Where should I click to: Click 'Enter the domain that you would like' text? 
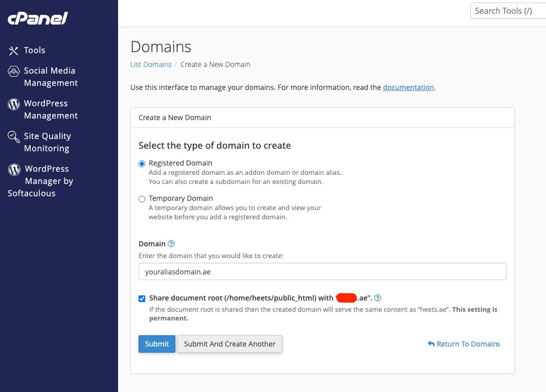[211, 256]
